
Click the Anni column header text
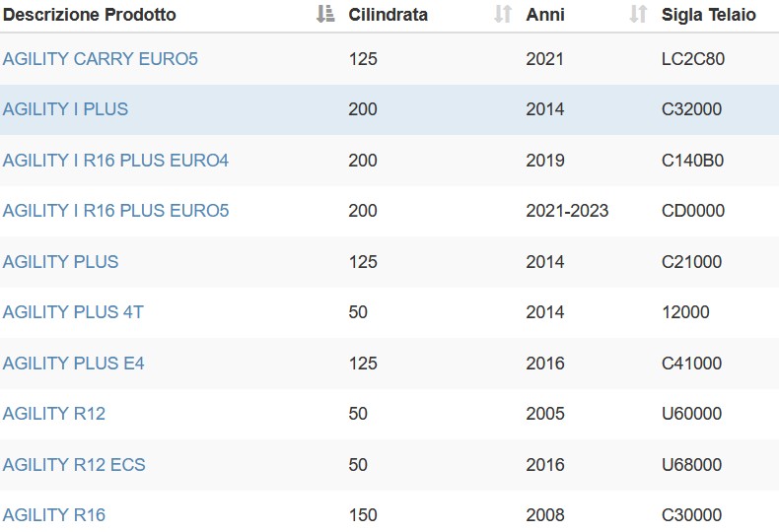[545, 15]
